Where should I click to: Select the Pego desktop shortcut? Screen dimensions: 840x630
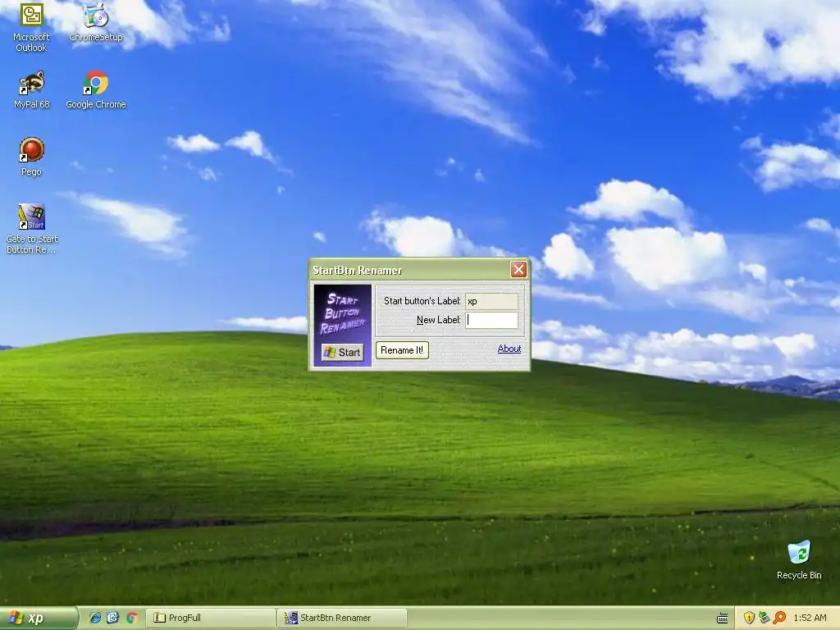tap(31, 157)
